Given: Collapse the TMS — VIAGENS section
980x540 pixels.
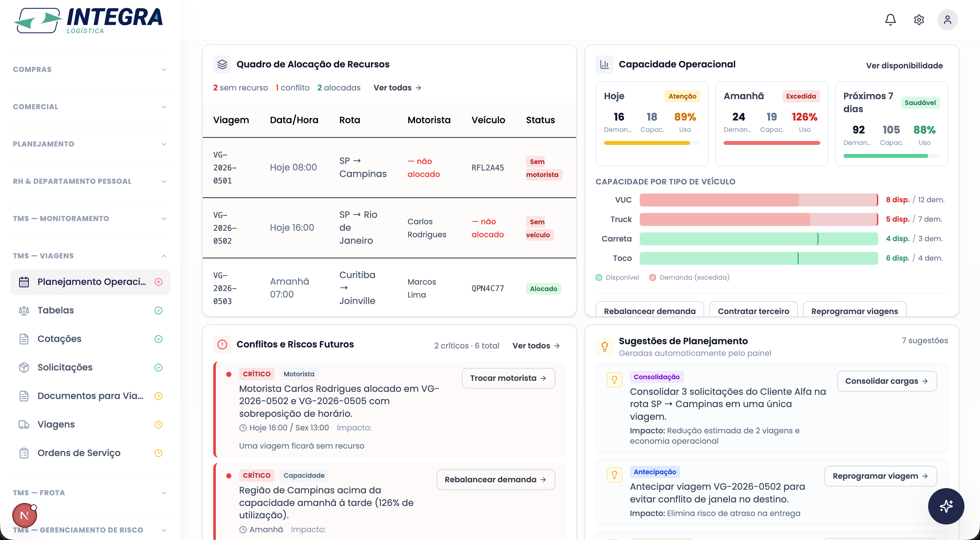Looking at the screenshot, I should point(90,256).
